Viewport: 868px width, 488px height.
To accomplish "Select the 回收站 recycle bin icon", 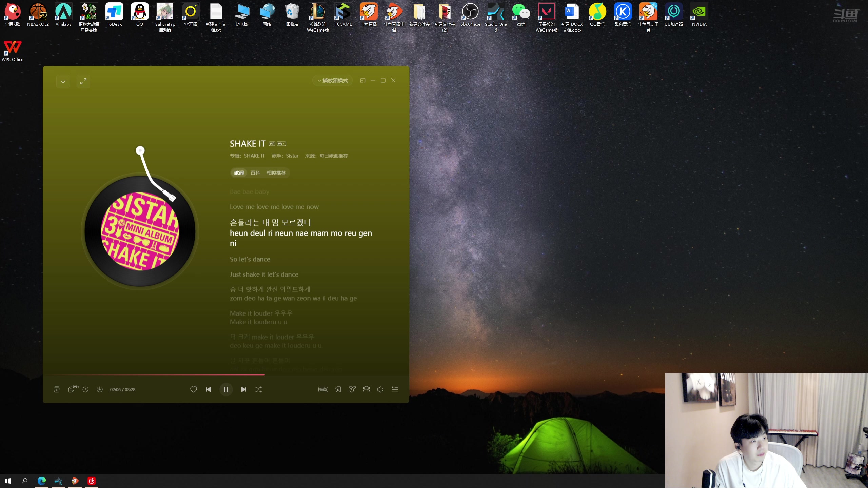I will pyautogui.click(x=292, y=14).
